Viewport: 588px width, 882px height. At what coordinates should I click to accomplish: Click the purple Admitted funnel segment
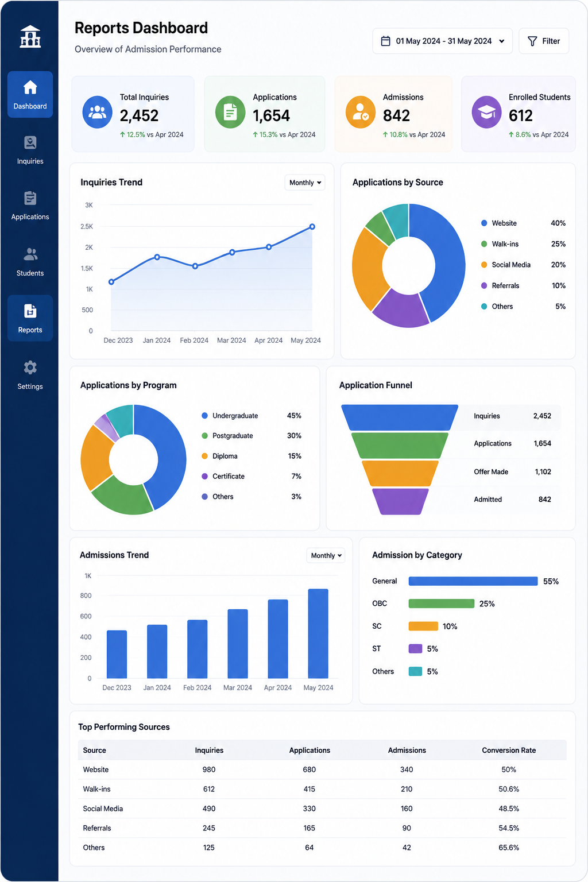coord(400,501)
